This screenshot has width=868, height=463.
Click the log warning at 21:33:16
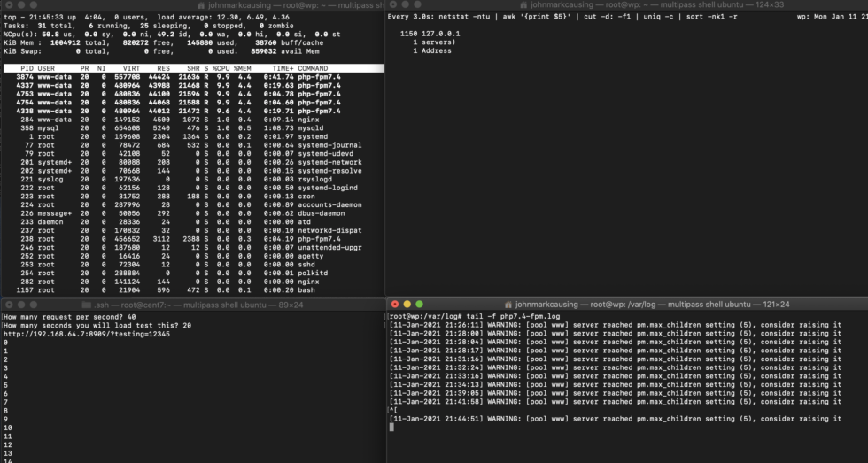click(x=615, y=376)
